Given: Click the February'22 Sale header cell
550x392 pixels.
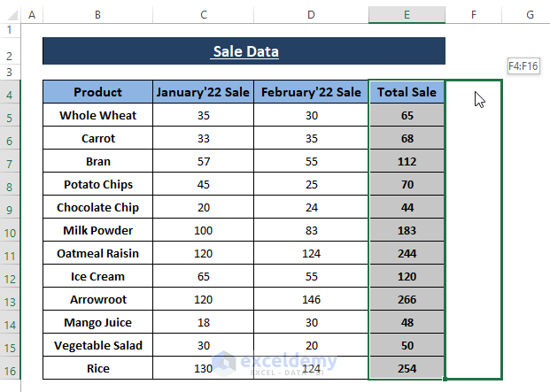Looking at the screenshot, I should click(311, 92).
